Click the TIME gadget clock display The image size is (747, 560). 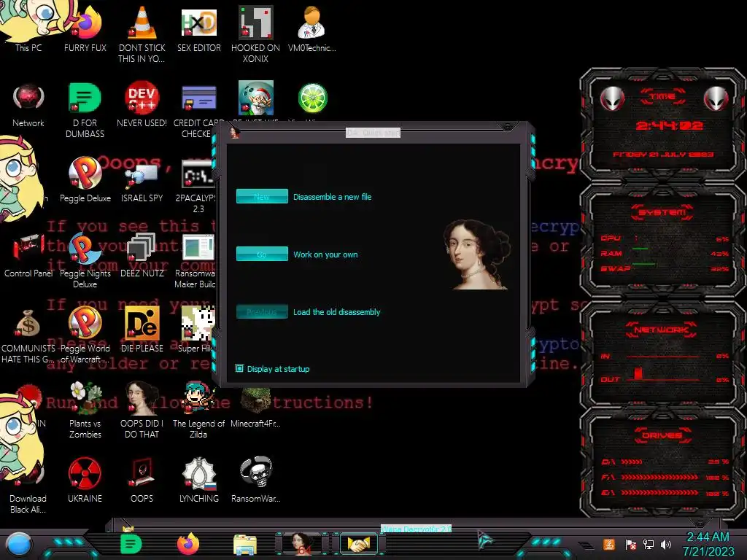pos(669,125)
